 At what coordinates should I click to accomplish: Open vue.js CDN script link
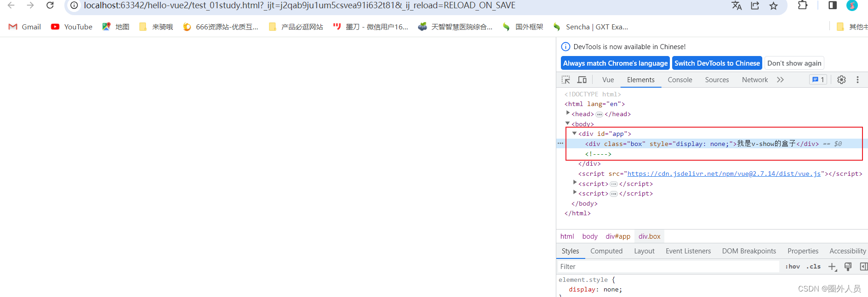tap(724, 174)
